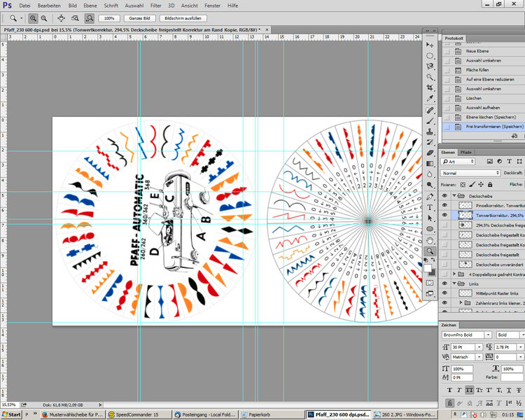
Task: Select the Clone Stamp tool
Action: 430,132
